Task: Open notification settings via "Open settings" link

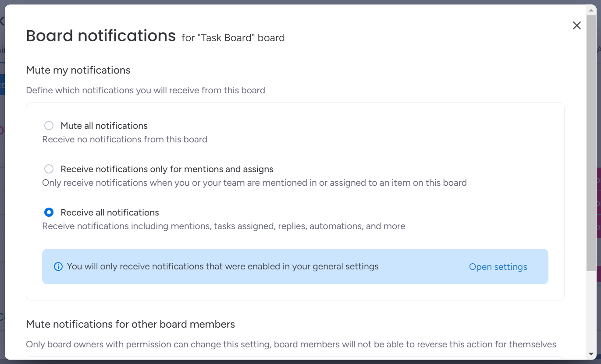Action: tap(498, 267)
